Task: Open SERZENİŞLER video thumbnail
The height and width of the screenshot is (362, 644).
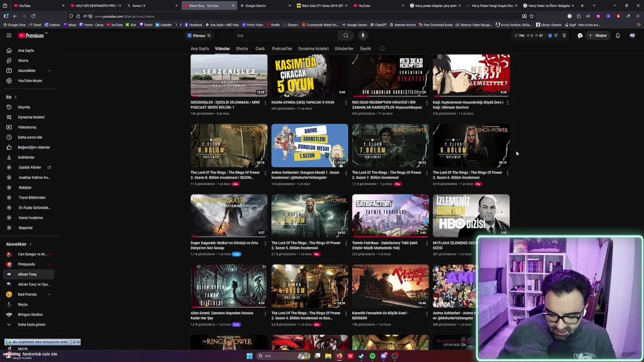Action: click(229, 75)
